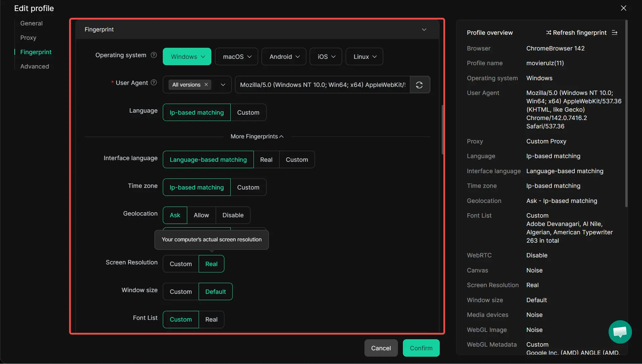This screenshot has width=642, height=364.
Task: Collapse the Fingerprint section header
Action: [424, 29]
